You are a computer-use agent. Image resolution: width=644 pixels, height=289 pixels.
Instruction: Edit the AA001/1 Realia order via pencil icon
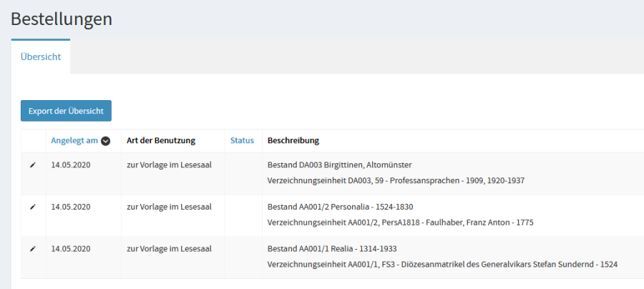pyautogui.click(x=32, y=249)
